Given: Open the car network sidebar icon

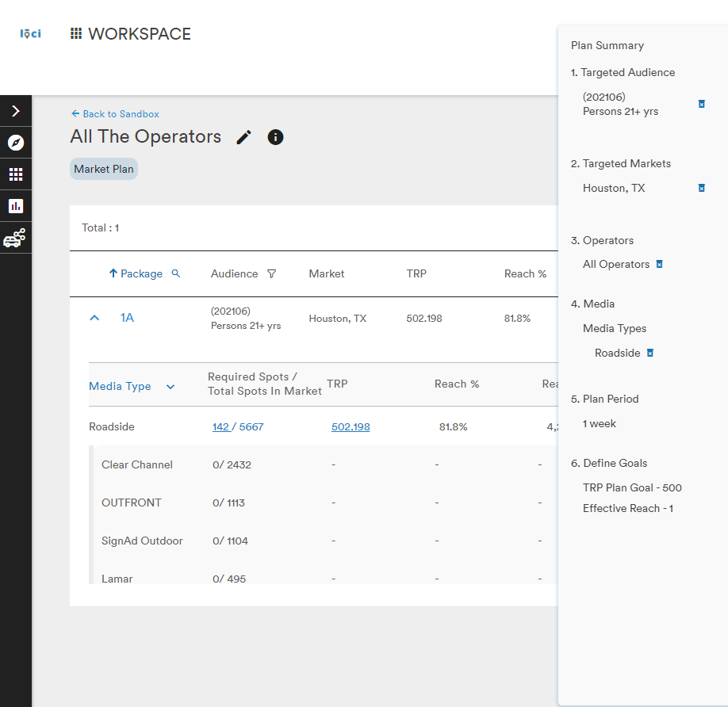Looking at the screenshot, I should pos(16,238).
